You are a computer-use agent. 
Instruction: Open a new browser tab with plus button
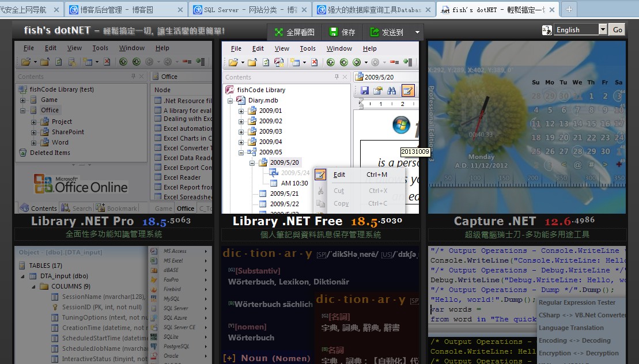[569, 10]
